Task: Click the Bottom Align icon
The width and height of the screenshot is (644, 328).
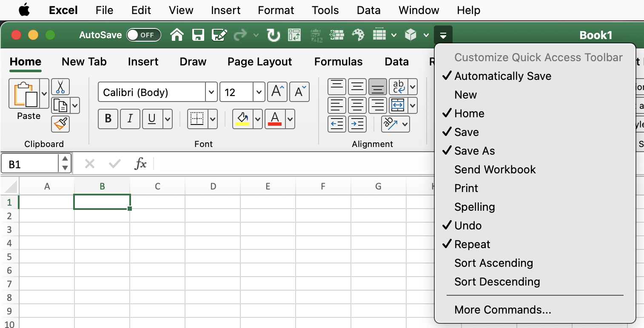Action: click(378, 87)
